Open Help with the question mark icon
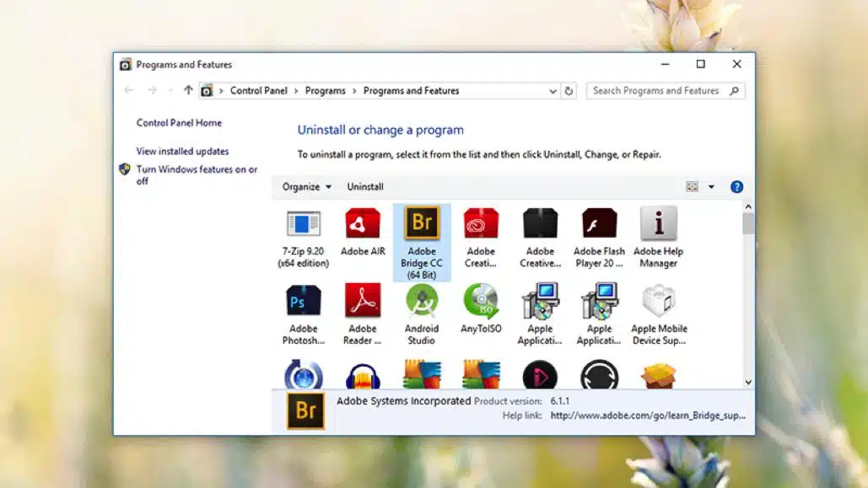 tap(736, 186)
